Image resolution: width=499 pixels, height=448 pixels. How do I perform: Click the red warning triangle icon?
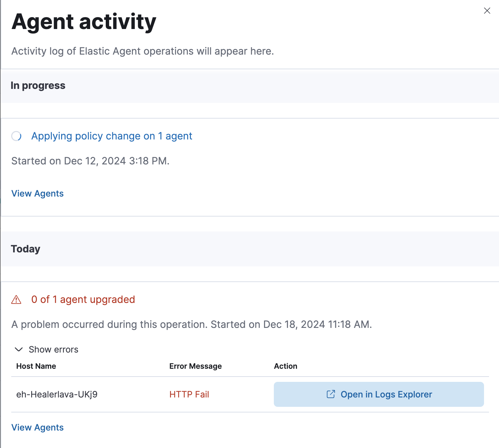(x=16, y=300)
